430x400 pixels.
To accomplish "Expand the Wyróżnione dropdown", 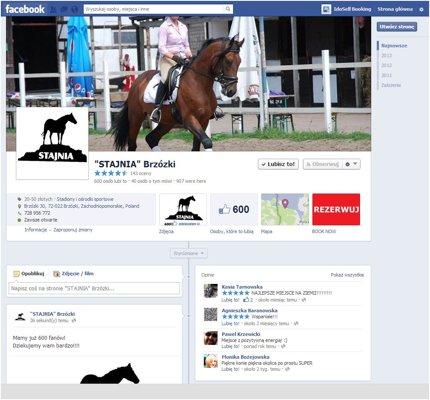I will (189, 253).
